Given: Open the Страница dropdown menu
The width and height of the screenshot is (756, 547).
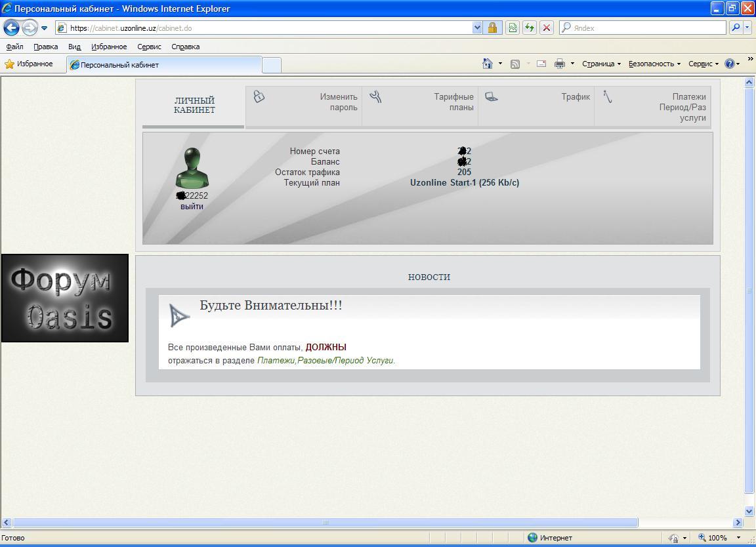Looking at the screenshot, I should (600, 64).
